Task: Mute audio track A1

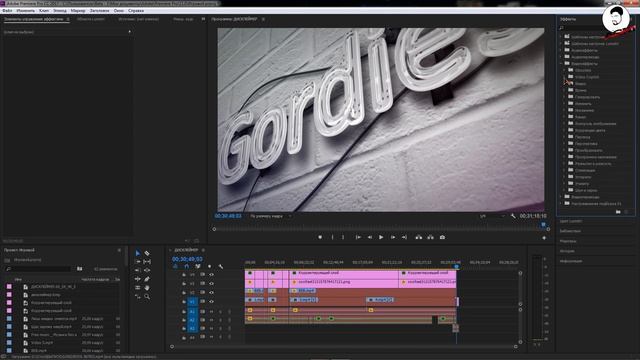Action: click(x=211, y=311)
